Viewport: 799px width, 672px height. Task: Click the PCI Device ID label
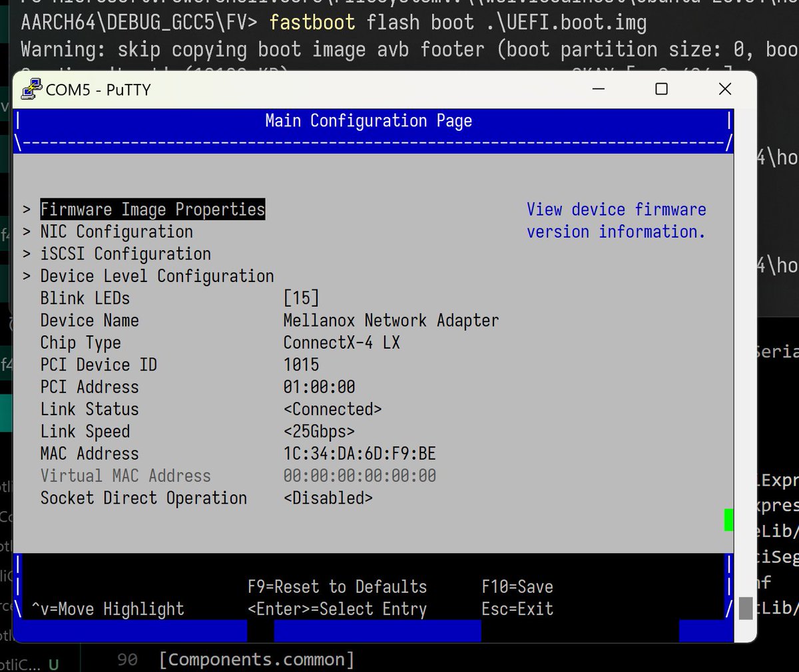[x=99, y=365]
